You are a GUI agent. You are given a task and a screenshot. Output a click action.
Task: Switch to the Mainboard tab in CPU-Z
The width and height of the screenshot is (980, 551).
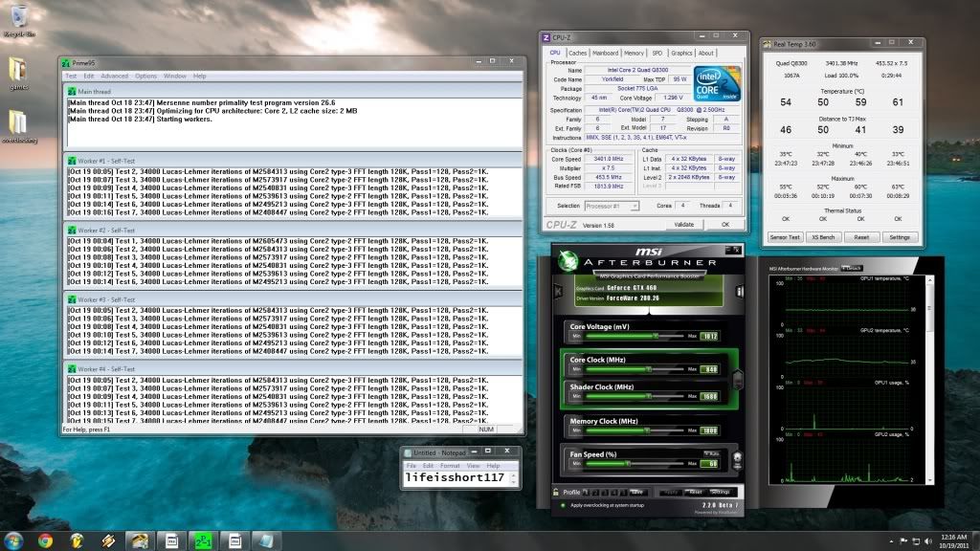click(x=606, y=53)
